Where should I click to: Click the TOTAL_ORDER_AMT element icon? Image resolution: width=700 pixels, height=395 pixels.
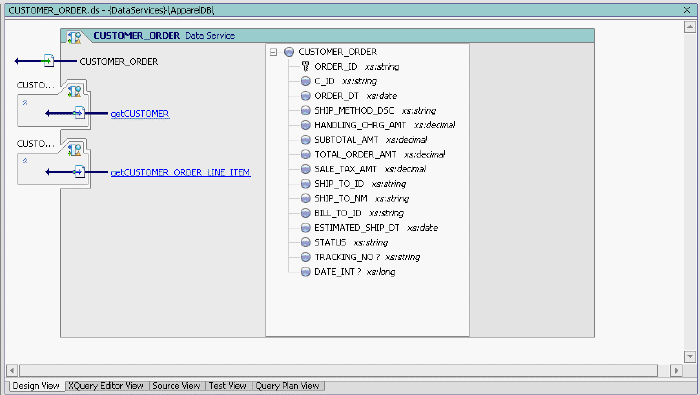[x=305, y=154]
